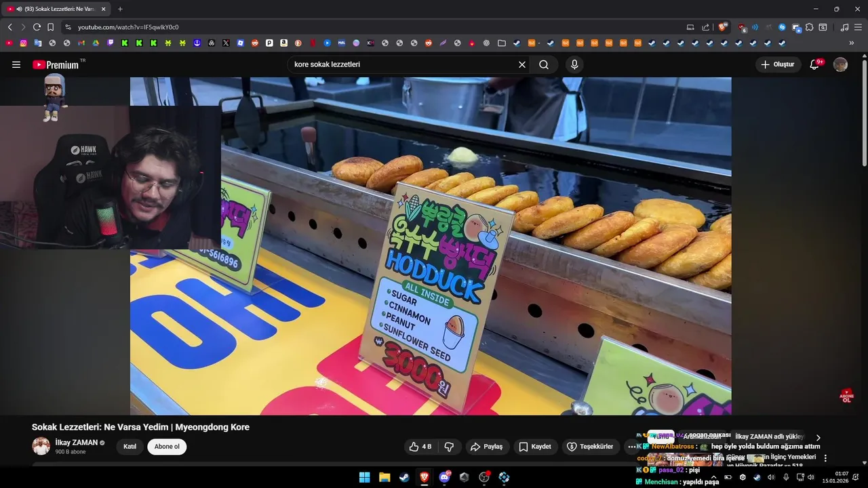
Task: Open more actions three-dot menu beside Teşekkürler
Action: click(x=631, y=447)
